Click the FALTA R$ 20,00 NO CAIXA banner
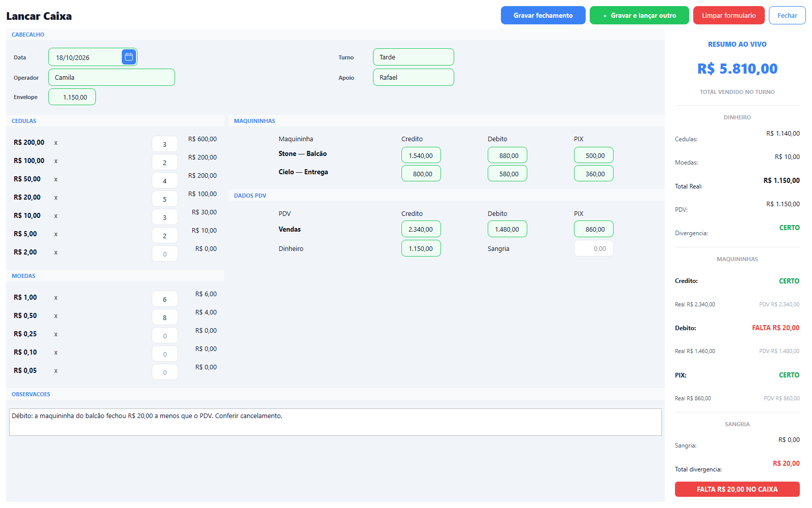812x508 pixels. [x=737, y=489]
